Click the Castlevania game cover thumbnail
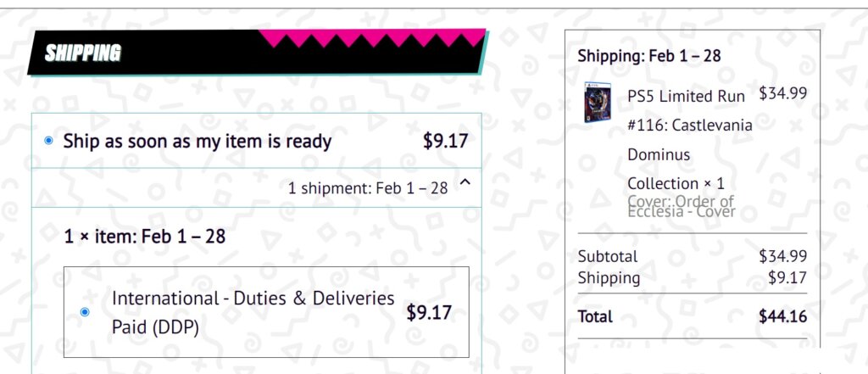 598,103
